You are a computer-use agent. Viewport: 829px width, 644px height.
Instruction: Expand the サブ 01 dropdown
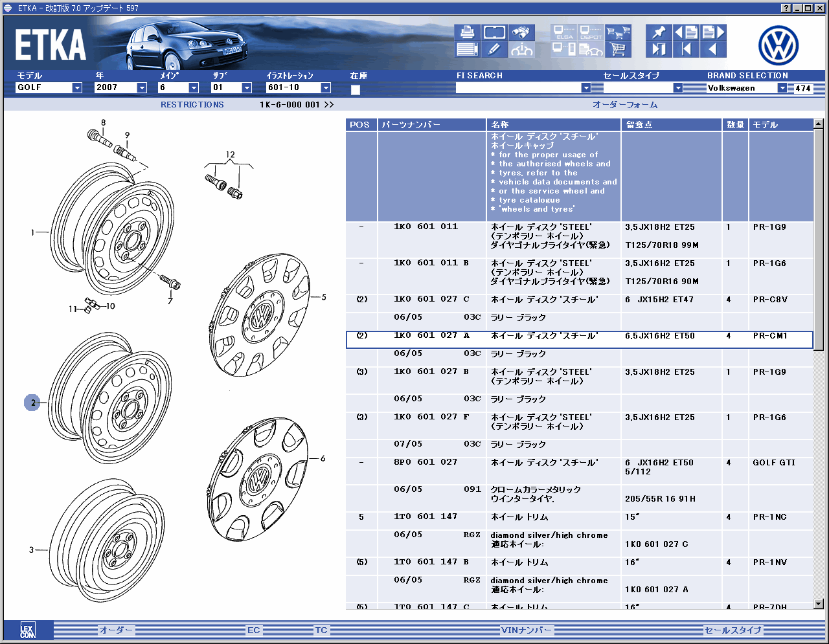pyautogui.click(x=247, y=88)
